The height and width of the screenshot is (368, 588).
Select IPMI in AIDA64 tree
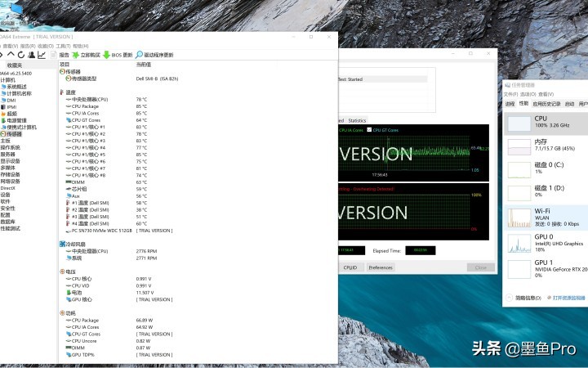11,107
